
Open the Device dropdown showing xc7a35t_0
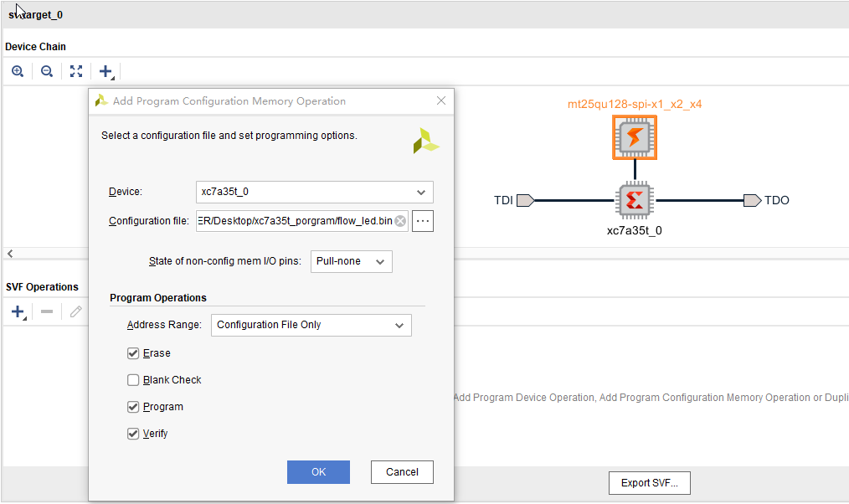[315, 193]
